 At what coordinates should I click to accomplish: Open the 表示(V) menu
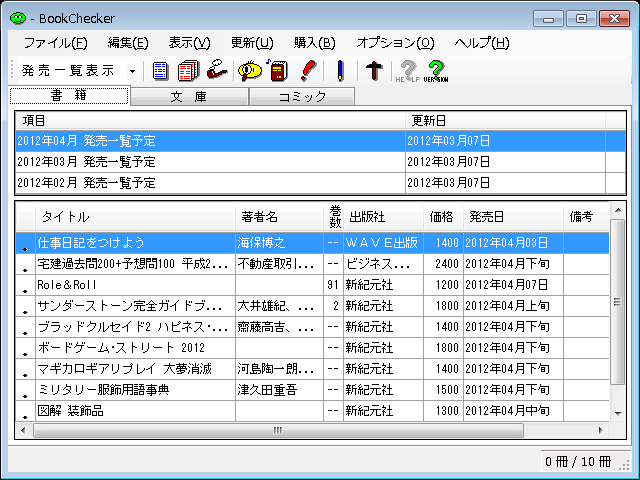pos(189,42)
